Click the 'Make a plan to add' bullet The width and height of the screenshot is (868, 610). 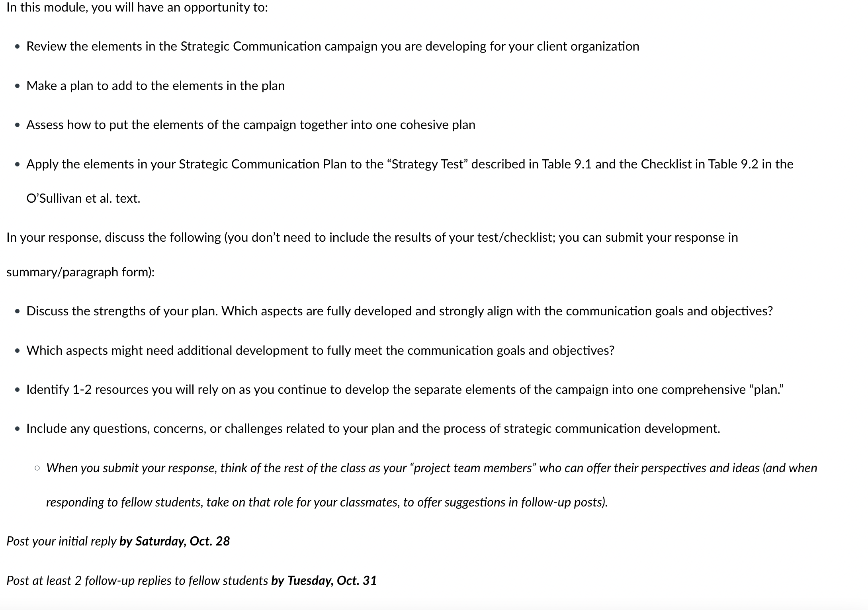pos(155,86)
